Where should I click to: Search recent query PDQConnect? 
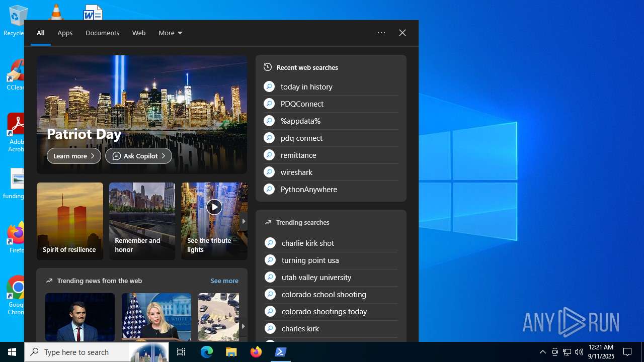pyautogui.click(x=331, y=104)
